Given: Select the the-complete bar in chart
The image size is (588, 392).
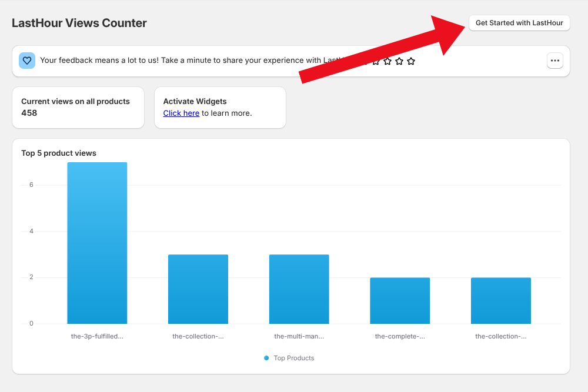Looking at the screenshot, I should click(400, 300).
